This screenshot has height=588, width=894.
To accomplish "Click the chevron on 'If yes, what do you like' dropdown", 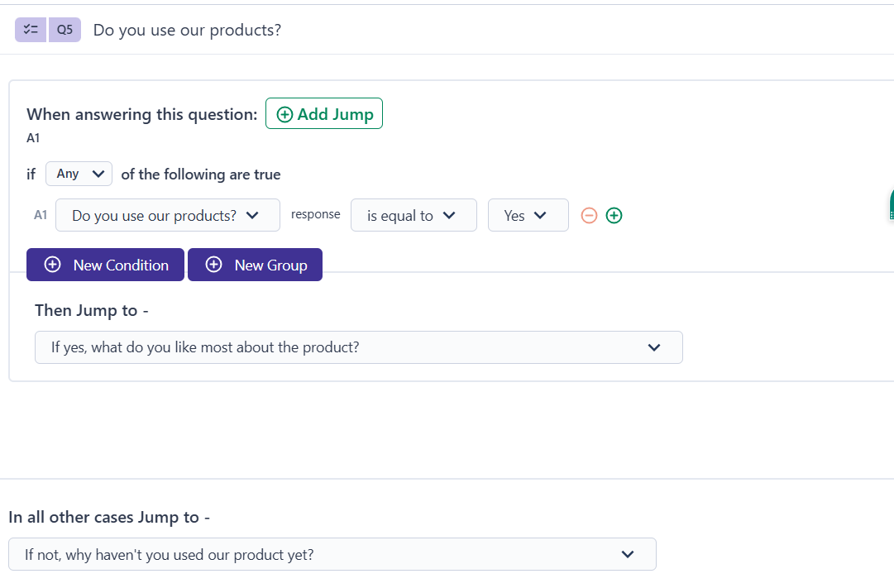I will pos(654,347).
